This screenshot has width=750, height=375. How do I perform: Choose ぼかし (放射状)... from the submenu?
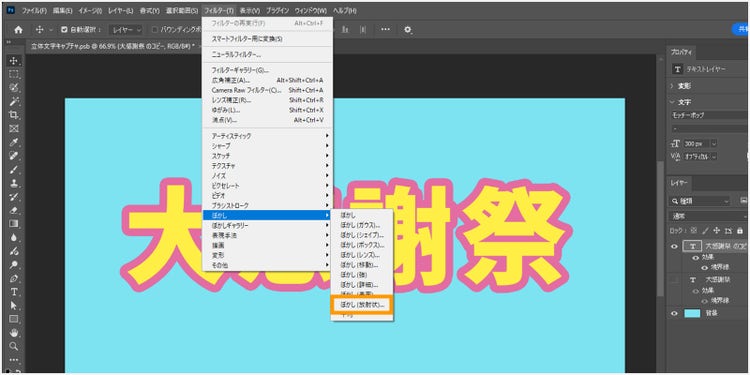[362, 305]
